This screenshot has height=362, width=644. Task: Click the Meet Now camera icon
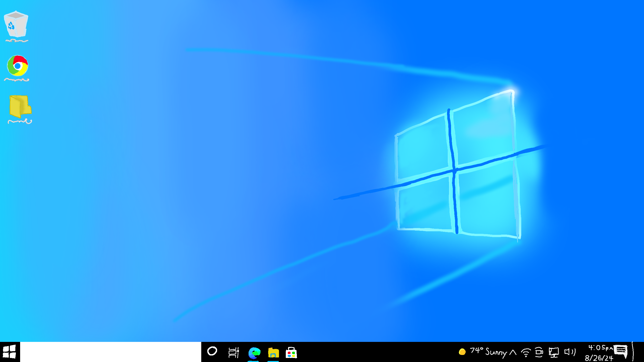pos(539,352)
